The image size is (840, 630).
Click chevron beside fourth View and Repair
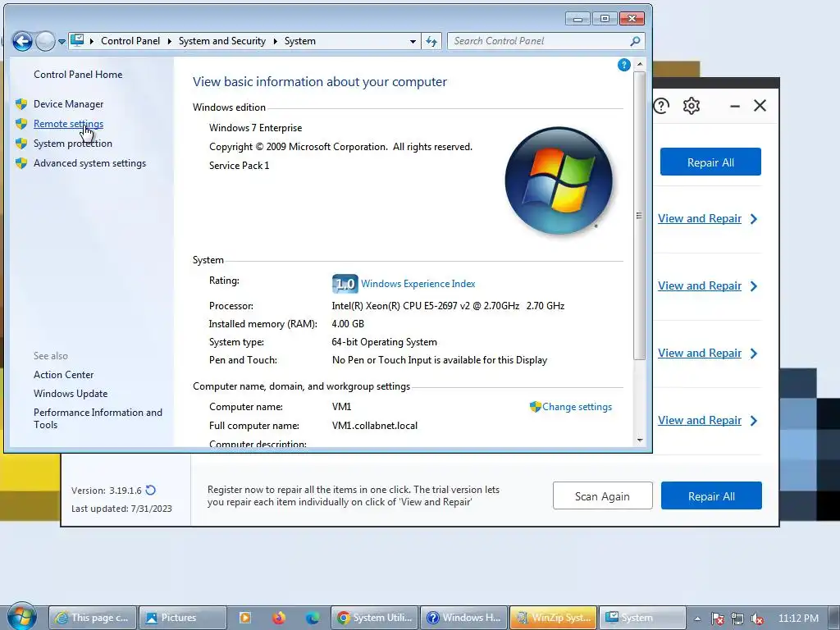[754, 421]
